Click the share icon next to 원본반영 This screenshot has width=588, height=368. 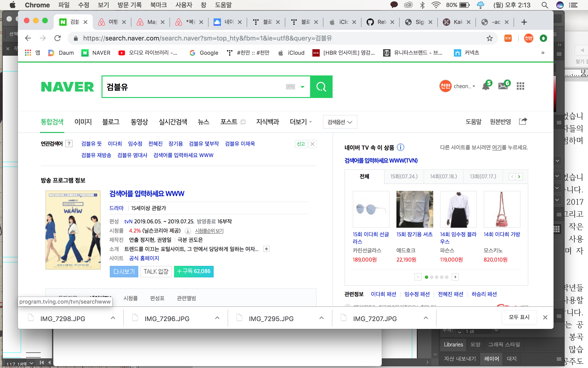[523, 121]
